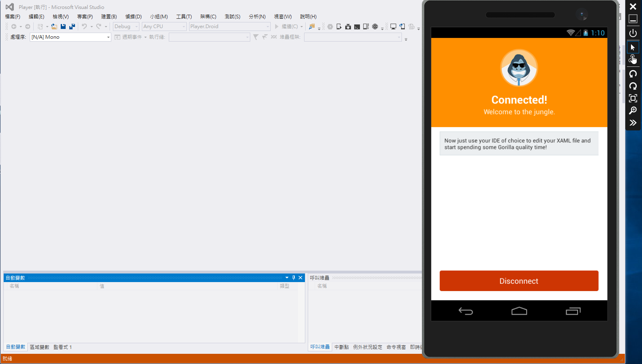Open the 檢視(V) menu

60,17
